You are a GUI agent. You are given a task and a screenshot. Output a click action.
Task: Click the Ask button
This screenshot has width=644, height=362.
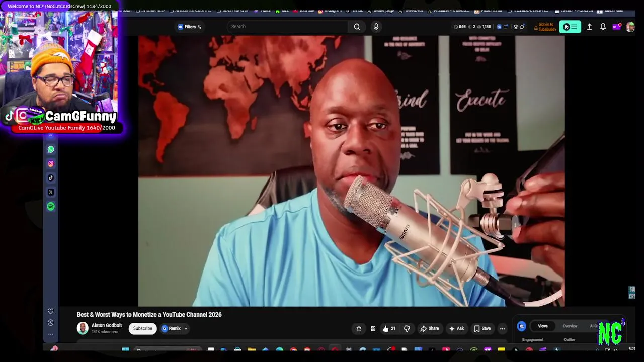456,329
